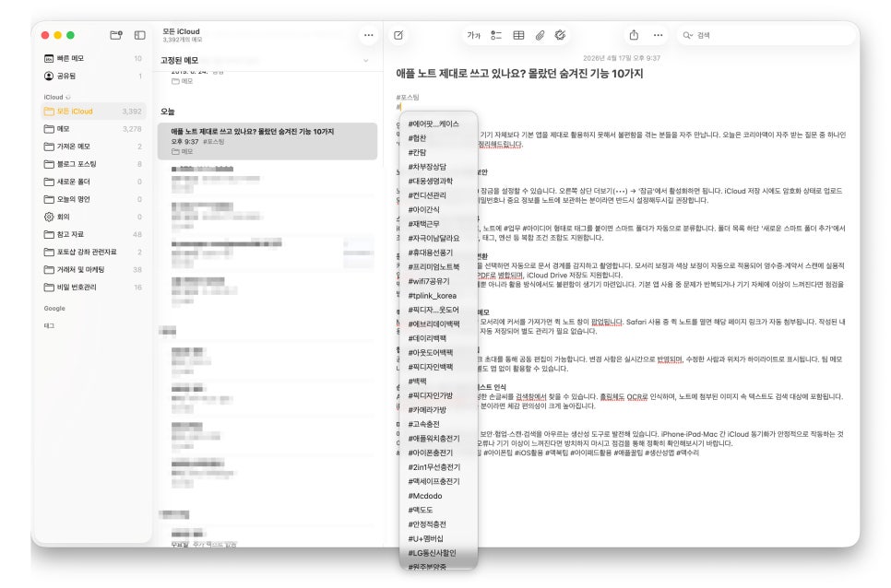Open the 포토샵 강좌 관련자료 folder

[93, 252]
